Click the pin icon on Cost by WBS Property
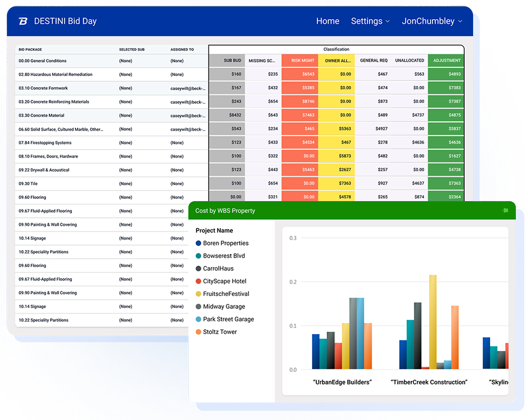Image resolution: width=528 pixels, height=420 pixels. click(505, 211)
